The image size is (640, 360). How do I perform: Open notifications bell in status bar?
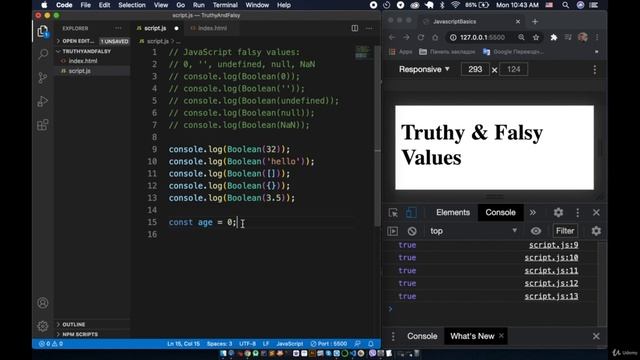pos(371,344)
